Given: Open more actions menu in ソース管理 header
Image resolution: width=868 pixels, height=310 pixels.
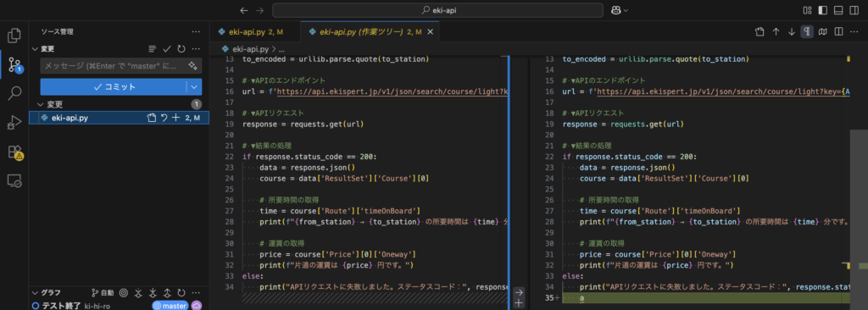Looking at the screenshot, I should coord(196,32).
